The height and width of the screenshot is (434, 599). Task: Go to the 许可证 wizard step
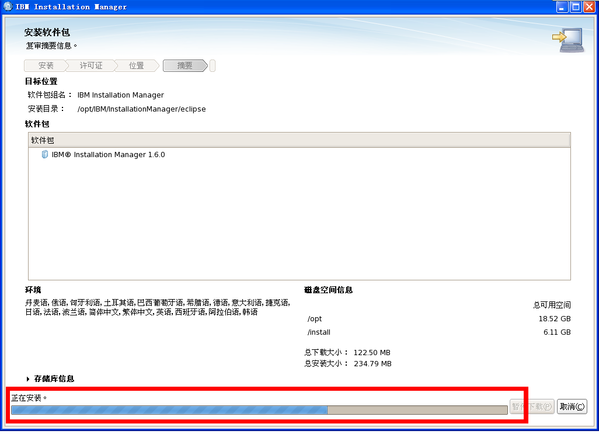click(91, 66)
